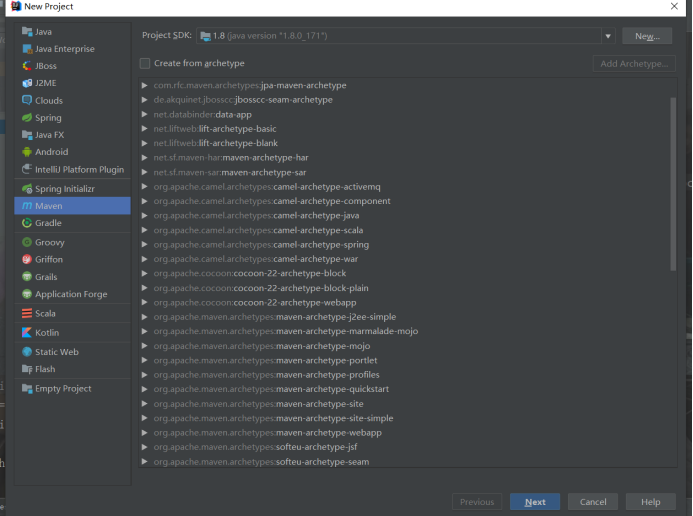Select the Application Forge icon
The width and height of the screenshot is (693, 516).
[x=27, y=294]
